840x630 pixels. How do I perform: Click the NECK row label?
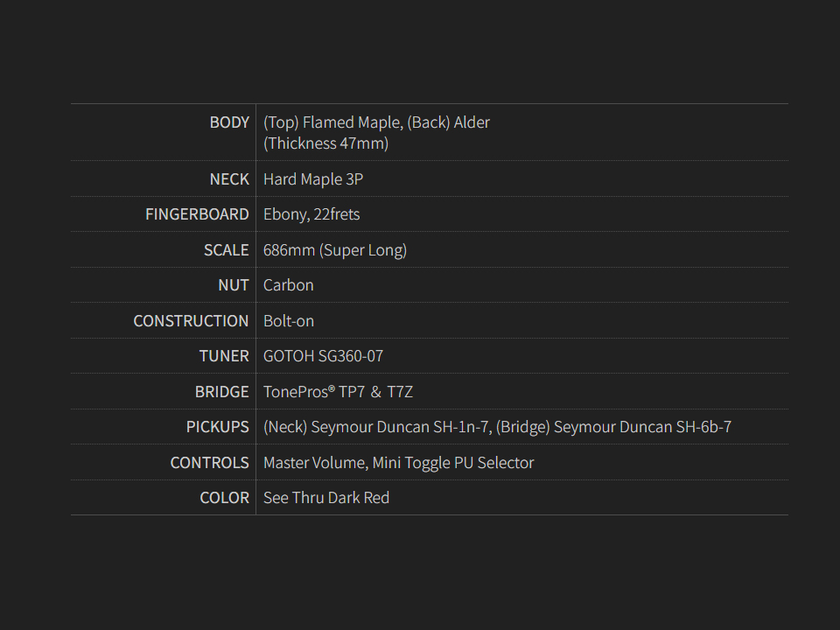pyautogui.click(x=229, y=179)
